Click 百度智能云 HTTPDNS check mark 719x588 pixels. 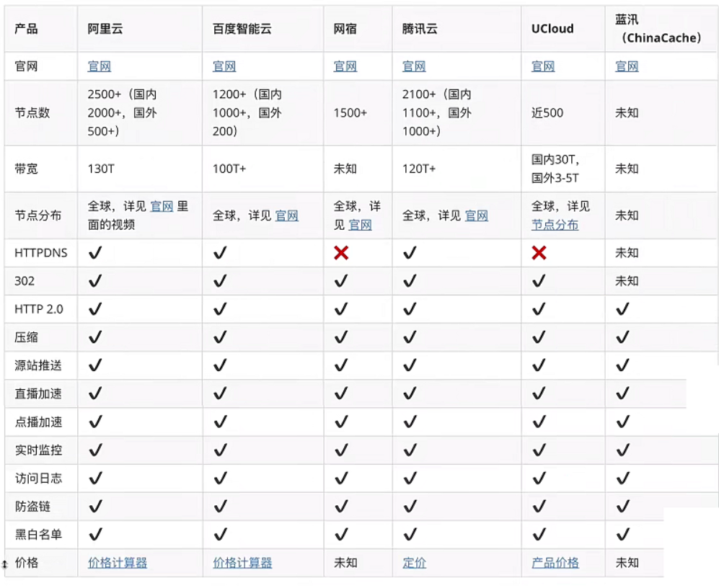click(220, 252)
